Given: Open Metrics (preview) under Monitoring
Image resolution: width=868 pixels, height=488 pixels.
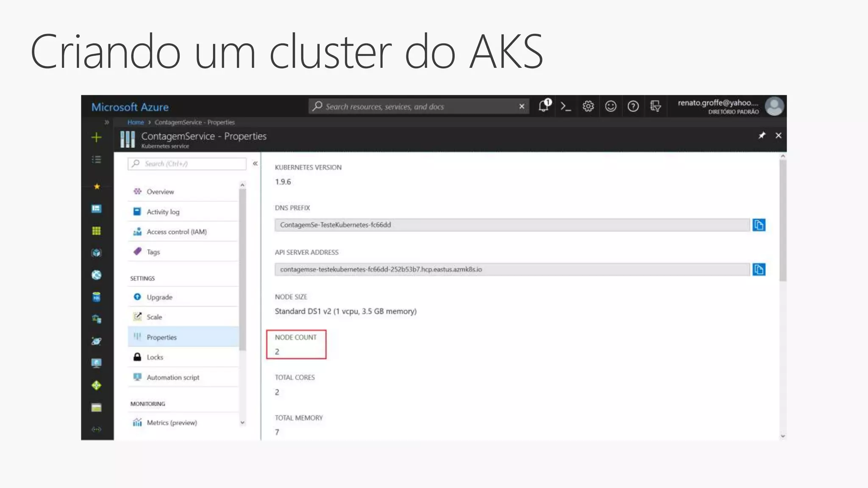Looking at the screenshot, I should click(183, 422).
